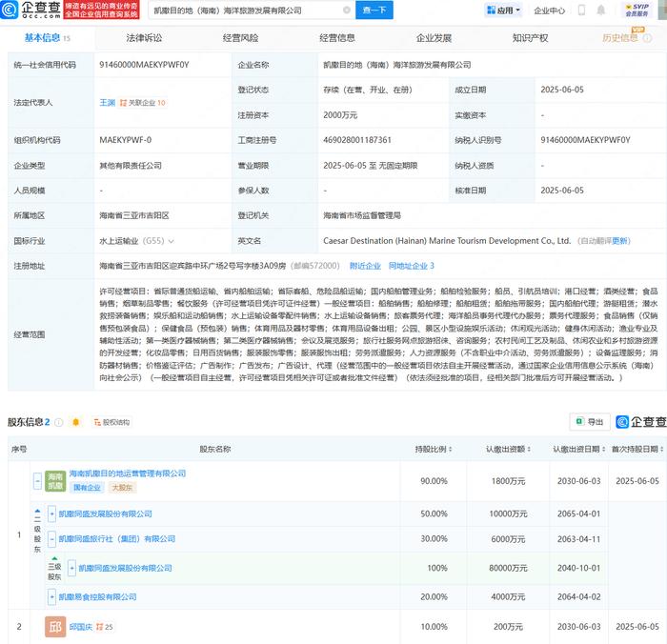Click the related-companies icon next to 王渊
This screenshot has width=667, height=644.
point(123,103)
